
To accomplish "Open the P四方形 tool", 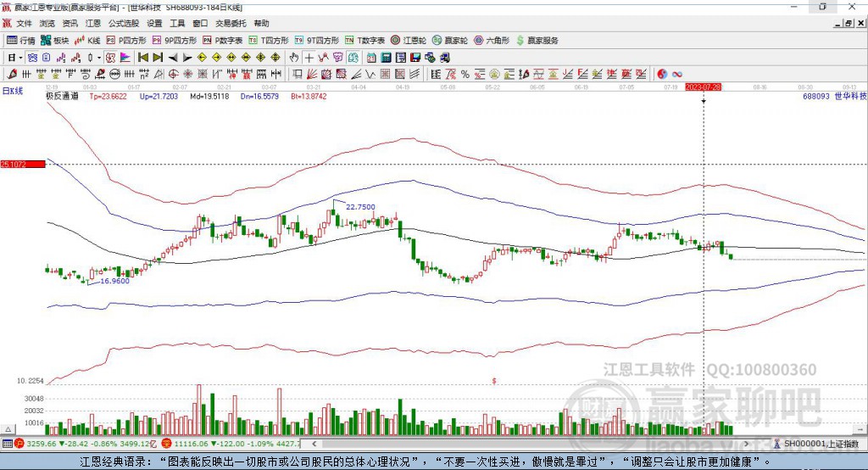I will click(x=126, y=41).
